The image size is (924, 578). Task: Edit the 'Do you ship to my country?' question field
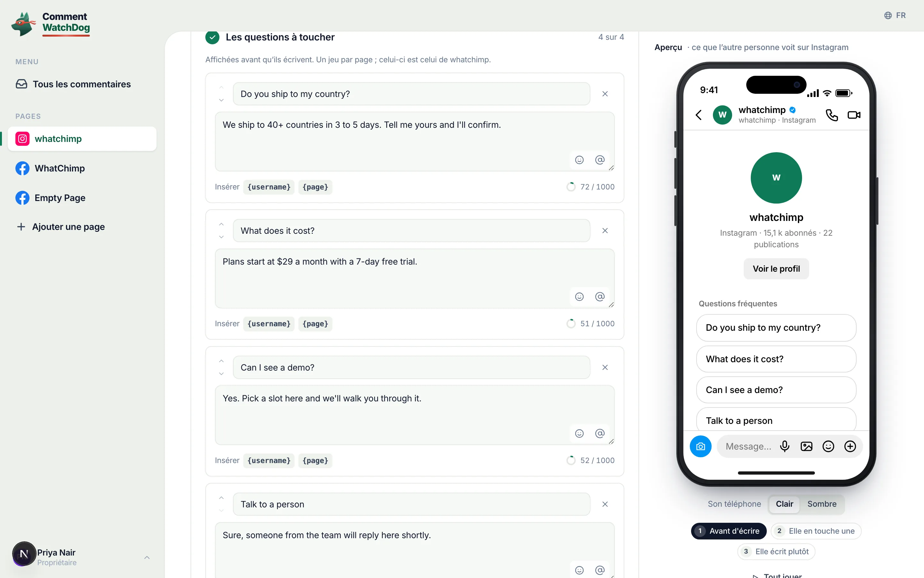pyautogui.click(x=411, y=94)
